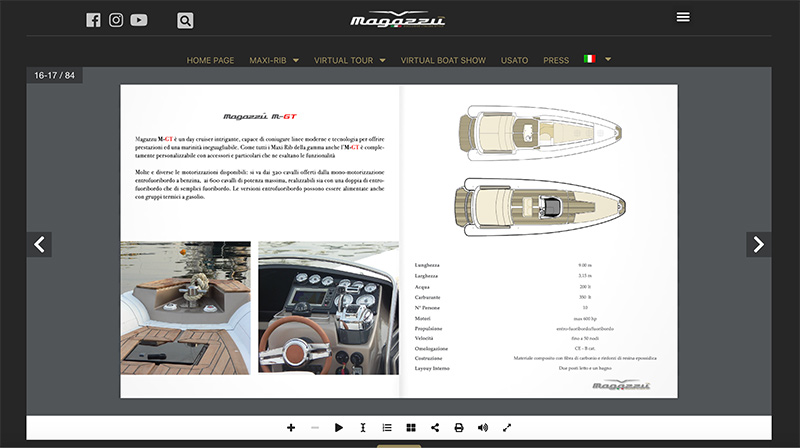The height and width of the screenshot is (448, 800).
Task: Click the Omologazione spec label
Action: [x=431, y=349]
